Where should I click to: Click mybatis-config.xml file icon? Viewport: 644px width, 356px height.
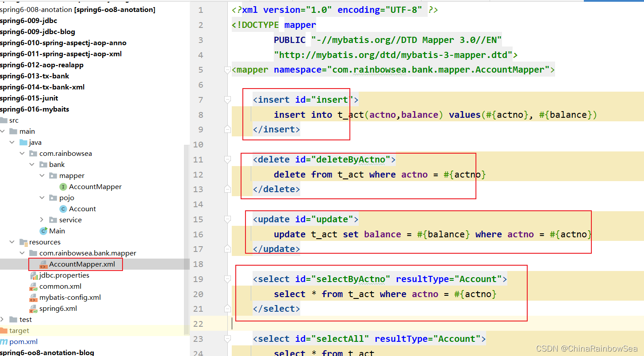(34, 298)
